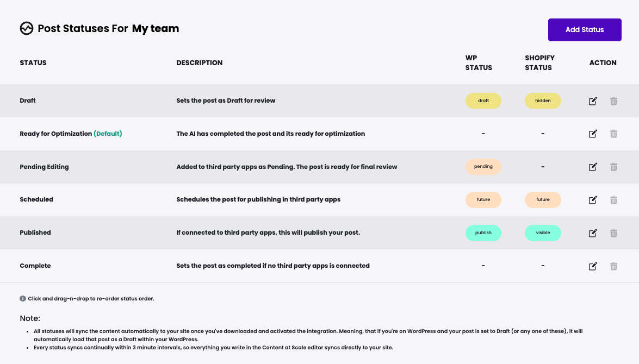Screen dimensions: 639x364
Task: Edit the Pending Editing status
Action: [x=593, y=167]
